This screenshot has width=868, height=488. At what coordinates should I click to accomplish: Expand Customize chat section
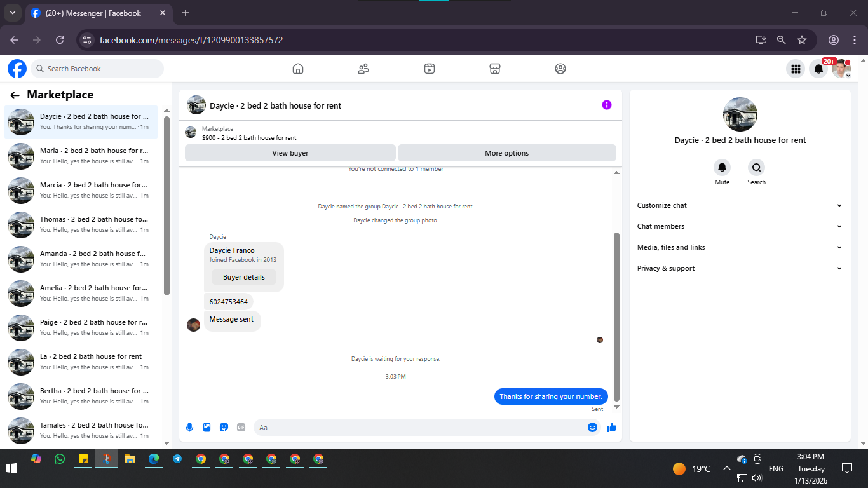click(740, 205)
